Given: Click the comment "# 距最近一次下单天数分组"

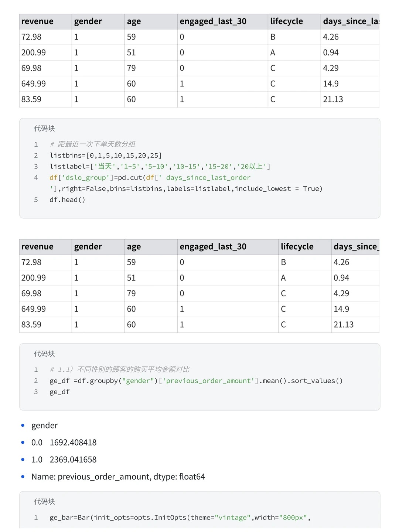Looking at the screenshot, I should (93, 144).
